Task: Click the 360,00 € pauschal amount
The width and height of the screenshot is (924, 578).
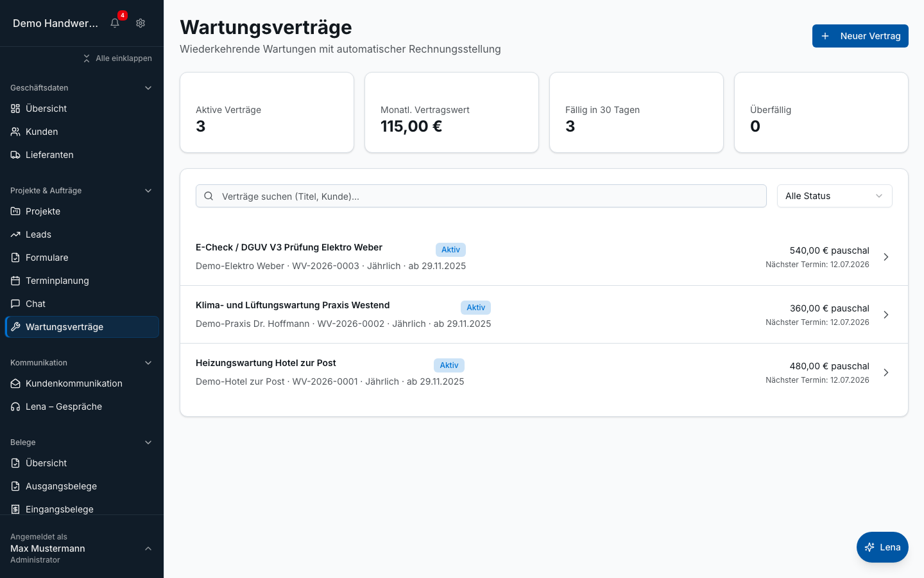Action: click(x=829, y=308)
